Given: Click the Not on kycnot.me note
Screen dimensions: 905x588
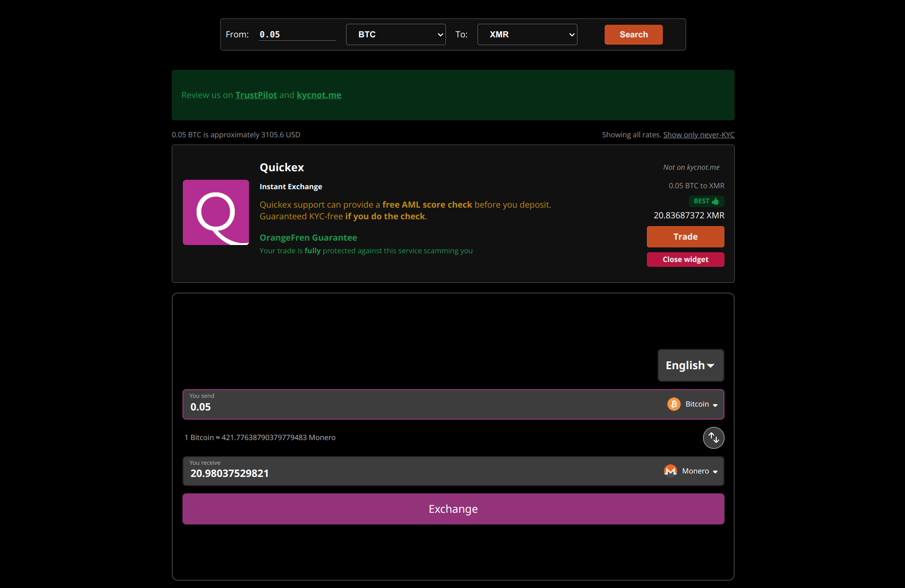Looking at the screenshot, I should [691, 167].
